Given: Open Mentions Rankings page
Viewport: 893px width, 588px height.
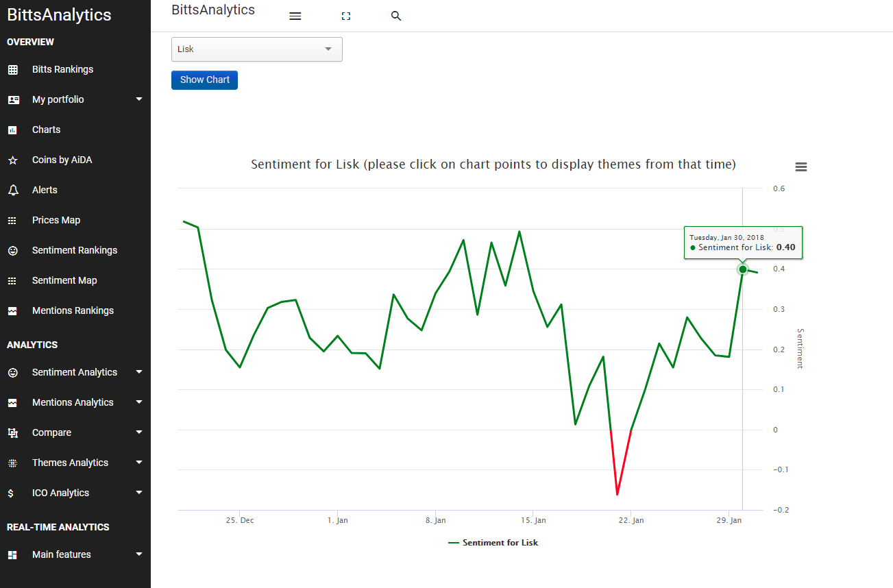Looking at the screenshot, I should point(73,310).
